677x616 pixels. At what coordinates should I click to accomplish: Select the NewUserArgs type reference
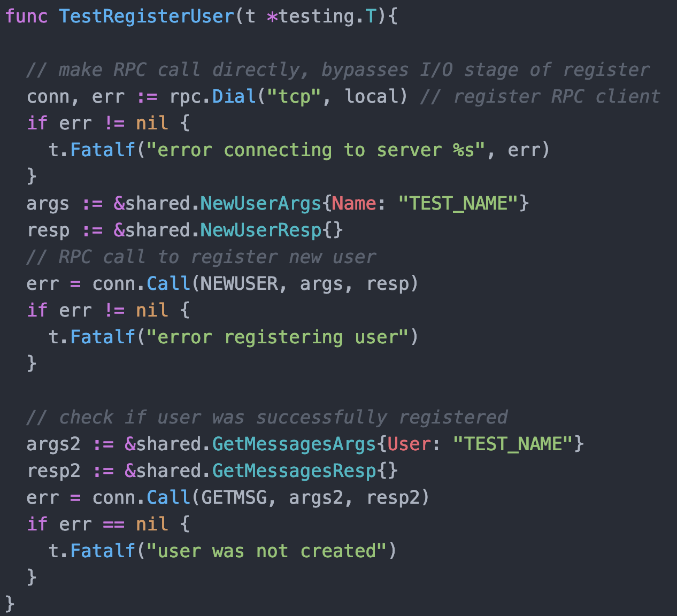pyautogui.click(x=260, y=203)
